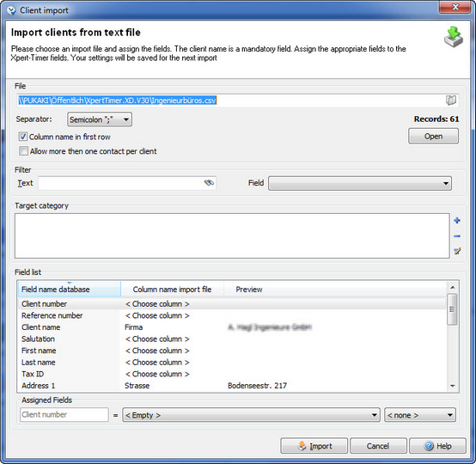
Task: Select the 'Address 1' row
Action: click(x=232, y=386)
